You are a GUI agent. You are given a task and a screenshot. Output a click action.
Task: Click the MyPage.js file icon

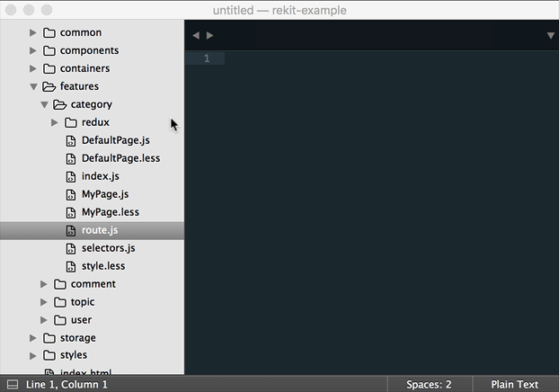tap(71, 195)
